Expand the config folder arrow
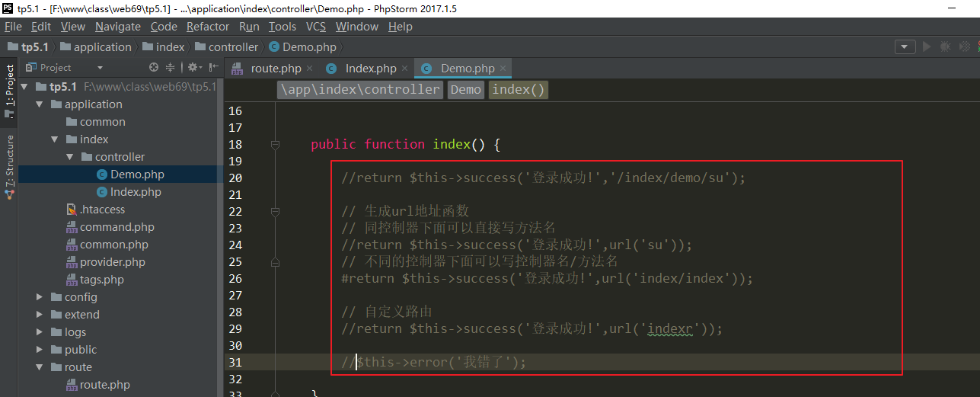The image size is (980, 397). click(x=39, y=297)
